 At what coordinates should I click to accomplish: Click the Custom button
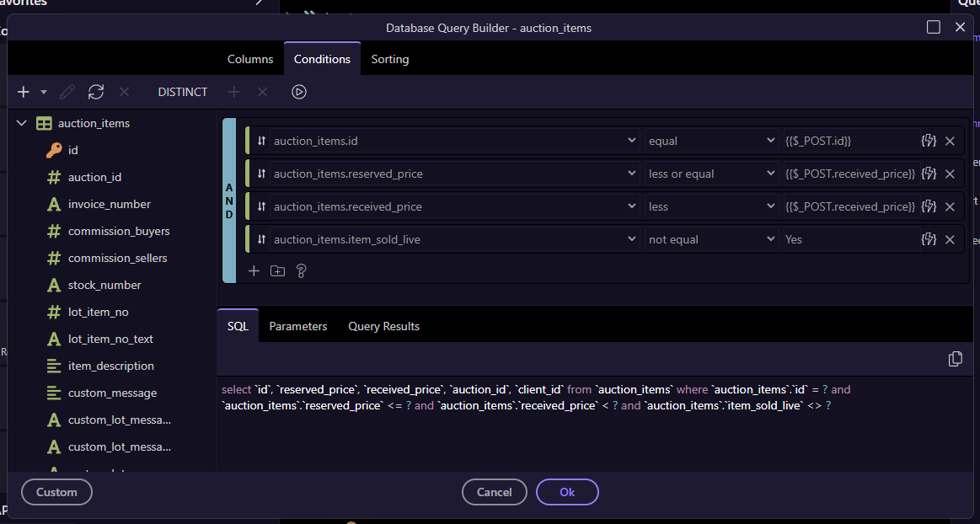tap(57, 492)
